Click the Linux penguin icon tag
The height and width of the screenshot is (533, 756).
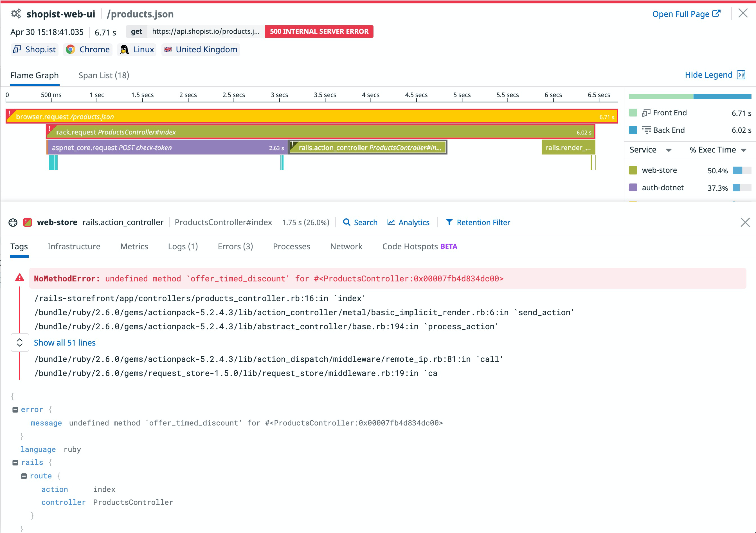coord(124,50)
